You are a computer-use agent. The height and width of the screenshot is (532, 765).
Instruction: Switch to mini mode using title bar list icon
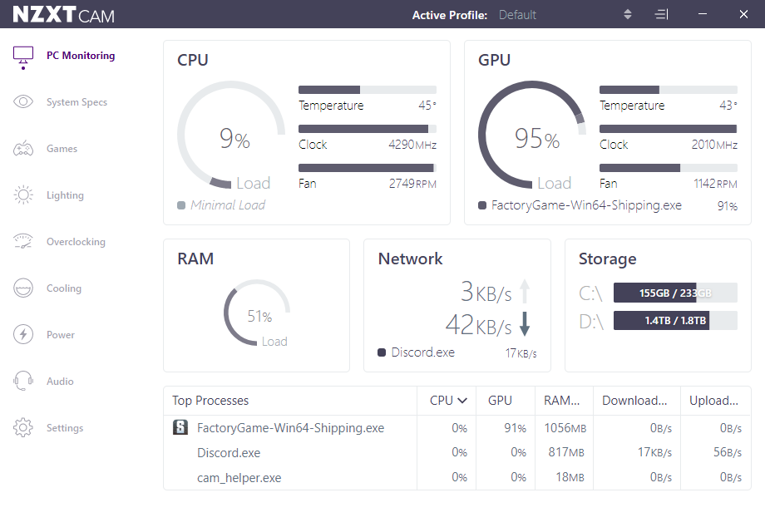point(661,14)
